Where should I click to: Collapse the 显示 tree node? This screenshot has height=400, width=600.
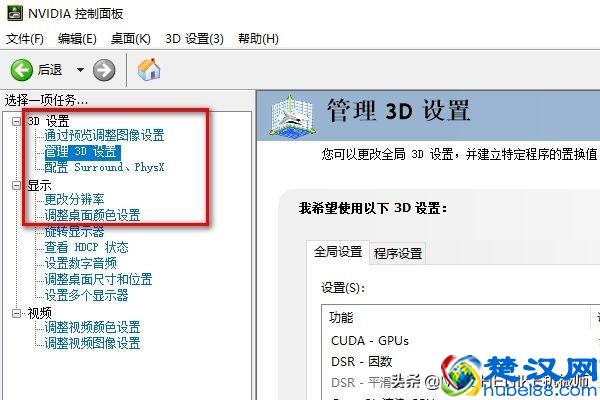point(16,186)
